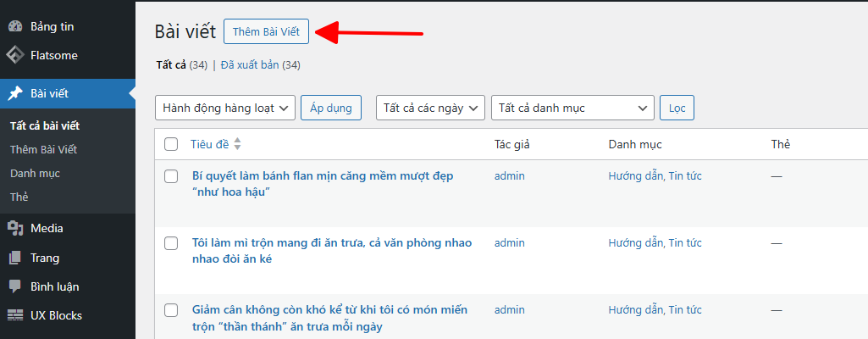
Task: Toggle the select-all checkbox in table header
Action: click(171, 144)
